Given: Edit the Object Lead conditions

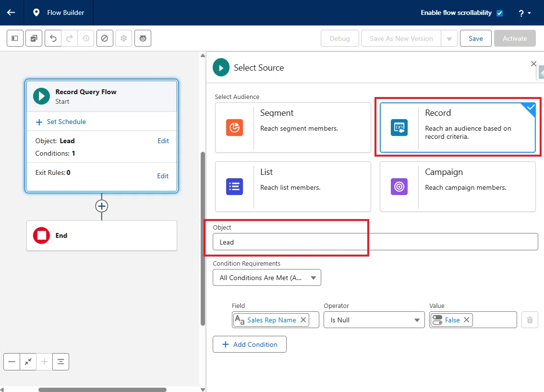Looking at the screenshot, I should (x=163, y=141).
